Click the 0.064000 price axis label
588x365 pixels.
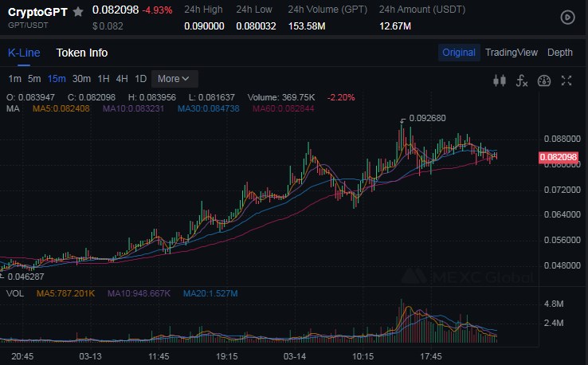[x=563, y=214]
